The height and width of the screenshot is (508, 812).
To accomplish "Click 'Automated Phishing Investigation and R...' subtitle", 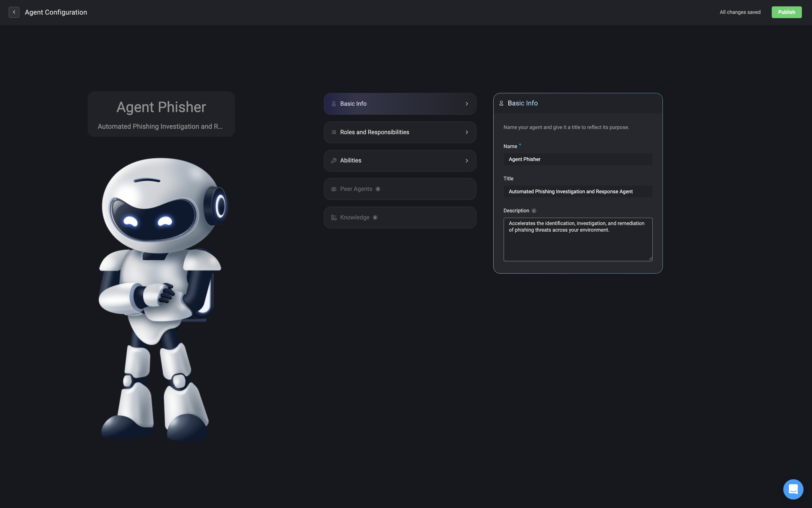I will [x=160, y=126].
